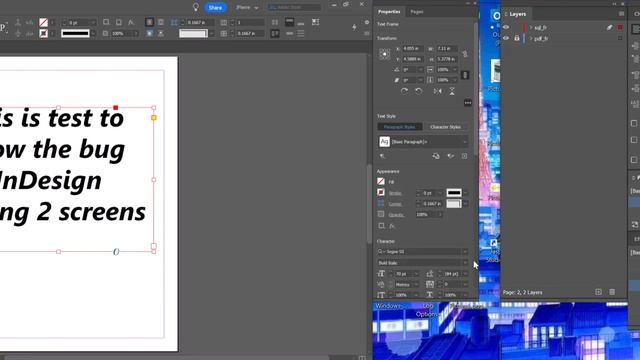
Task: Switch to the Pages tab
Action: point(416,12)
